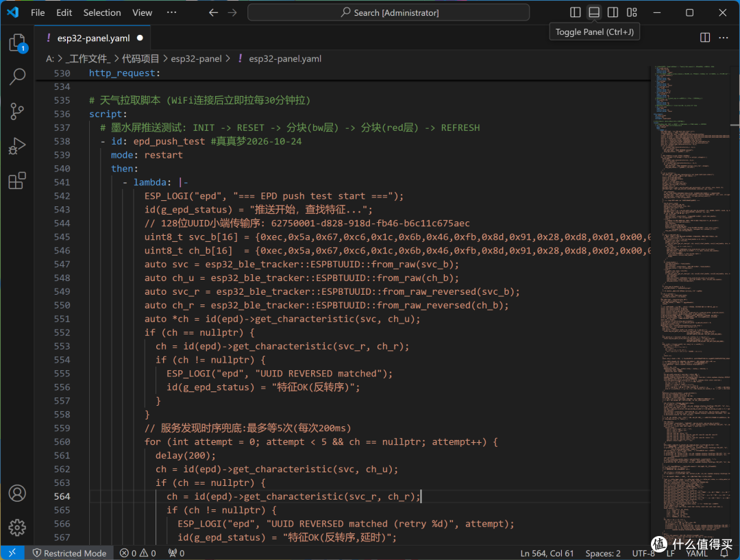Image resolution: width=740 pixels, height=560 pixels.
Task: Expand hidden menus with the ellipsis
Action: [172, 13]
